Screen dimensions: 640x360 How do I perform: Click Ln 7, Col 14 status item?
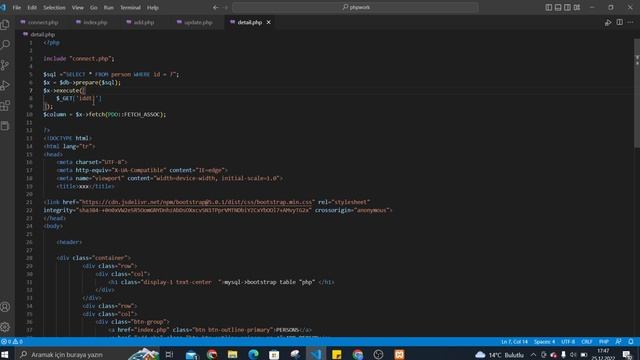(514, 342)
